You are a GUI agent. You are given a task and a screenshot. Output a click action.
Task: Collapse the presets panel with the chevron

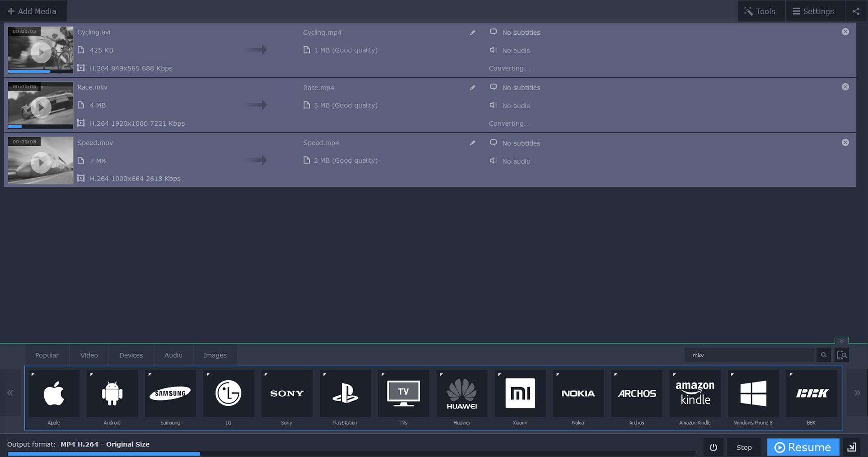click(842, 340)
